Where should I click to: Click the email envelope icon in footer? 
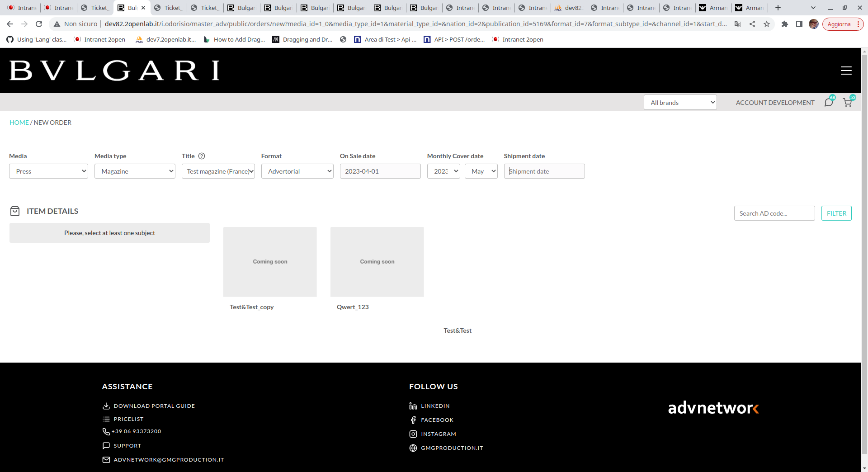106,460
